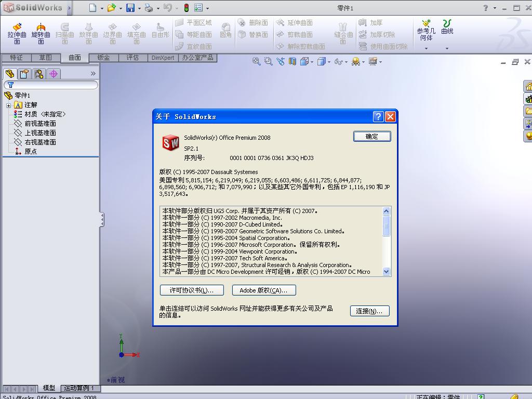Select the 自由形 freeform tool
The width and height of the screenshot is (532, 399).
pos(160,31)
